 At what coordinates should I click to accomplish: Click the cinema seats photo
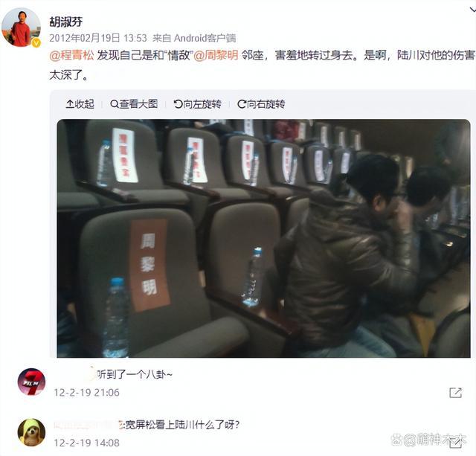coord(263,238)
